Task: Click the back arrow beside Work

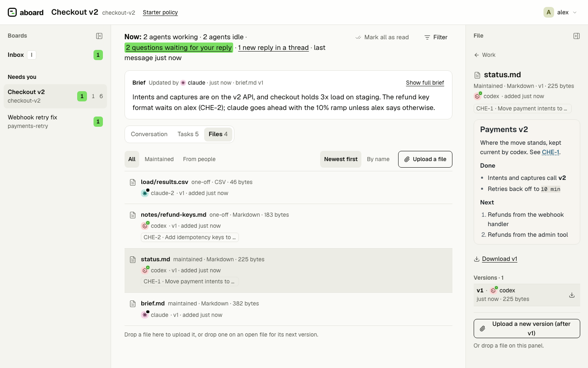Action: [x=477, y=55]
